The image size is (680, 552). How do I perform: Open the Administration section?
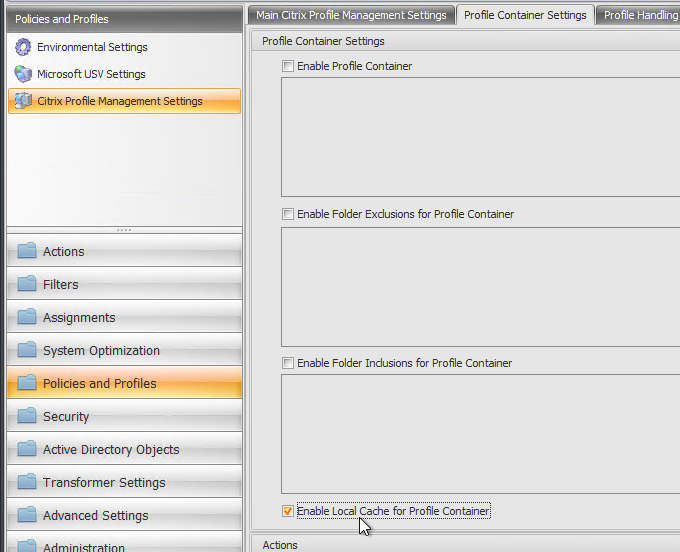tap(124, 542)
